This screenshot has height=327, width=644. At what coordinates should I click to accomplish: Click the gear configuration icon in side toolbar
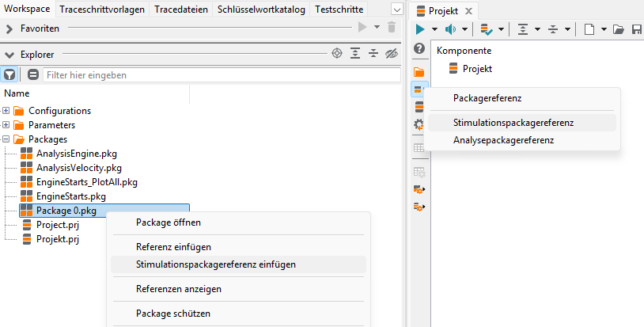(419, 124)
